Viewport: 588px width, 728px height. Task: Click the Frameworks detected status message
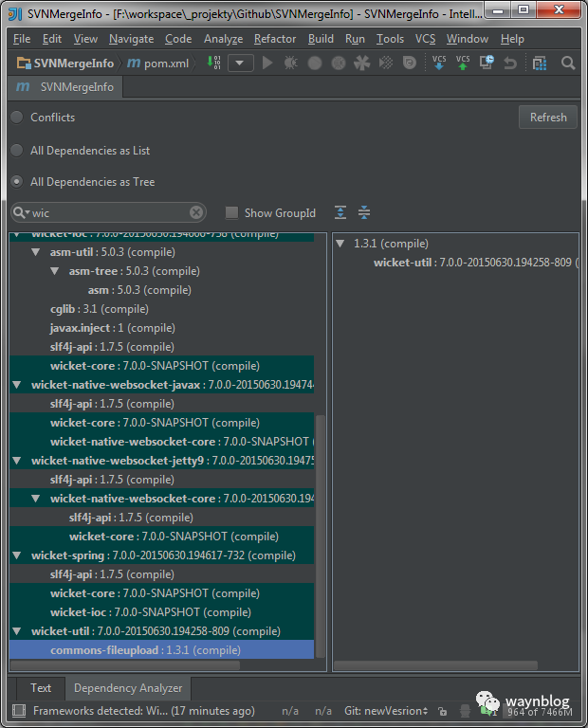pos(144,711)
